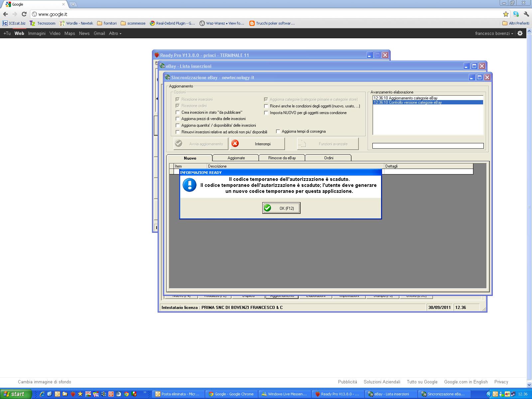This screenshot has height=399, width=532.
Task: Open Immagini in the Google bar
Action: pos(37,33)
